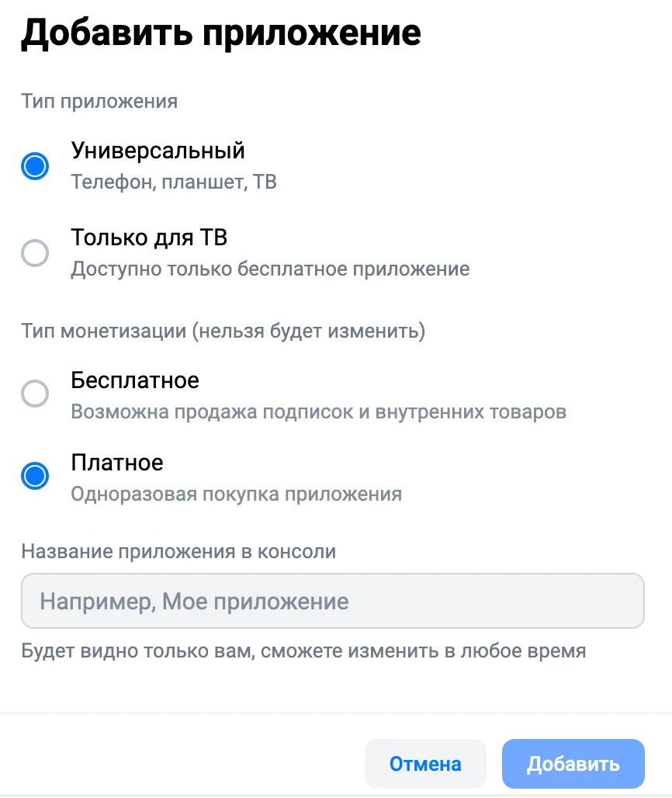This screenshot has width=672, height=798.
Task: Click the Будет видно только вам hint
Action: click(x=303, y=651)
